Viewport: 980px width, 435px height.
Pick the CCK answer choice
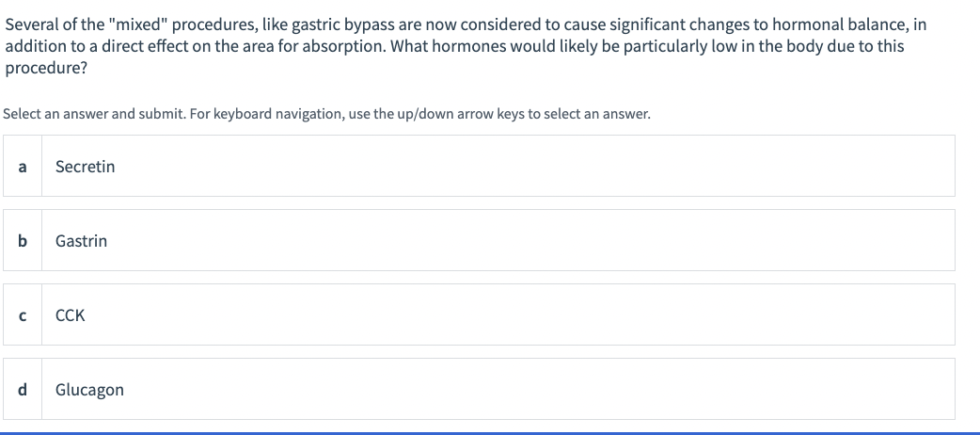(479, 314)
